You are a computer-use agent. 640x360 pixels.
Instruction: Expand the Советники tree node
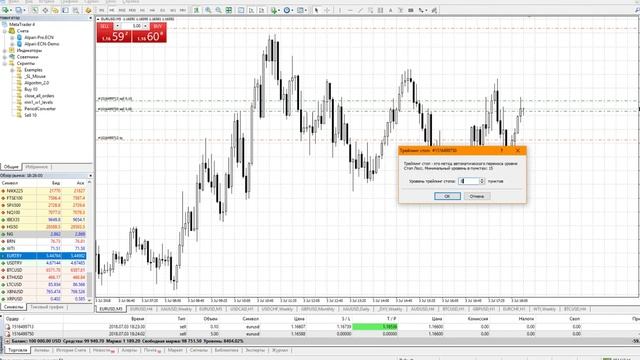point(5,57)
